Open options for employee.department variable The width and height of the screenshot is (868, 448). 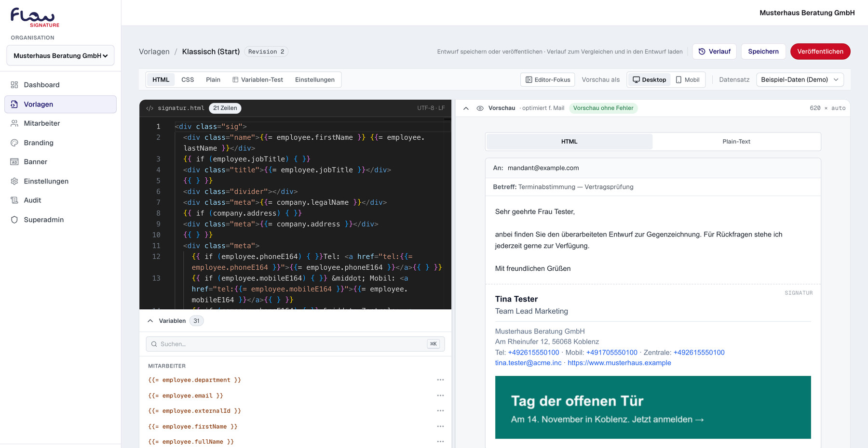[x=440, y=380]
